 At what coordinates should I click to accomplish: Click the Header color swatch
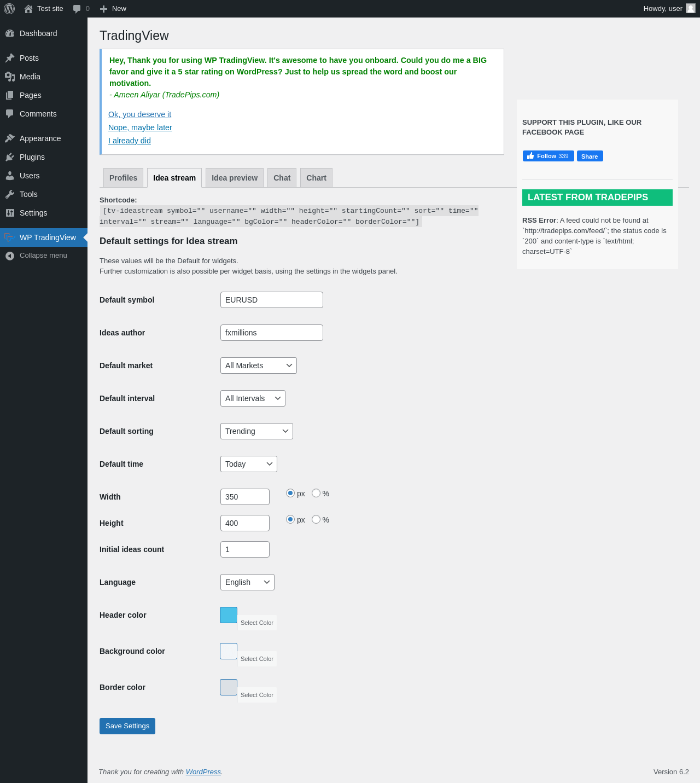229,615
